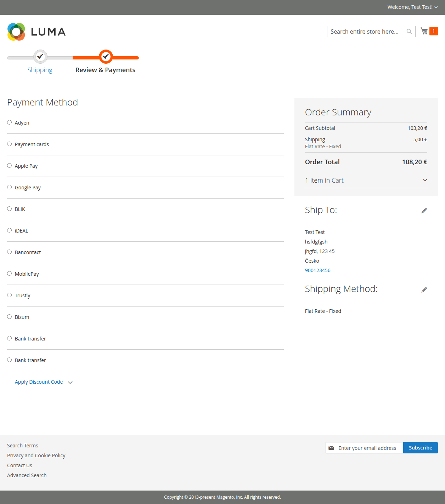Click Magento copyright footer text
Screen dimensions: 445x504
point(222,497)
